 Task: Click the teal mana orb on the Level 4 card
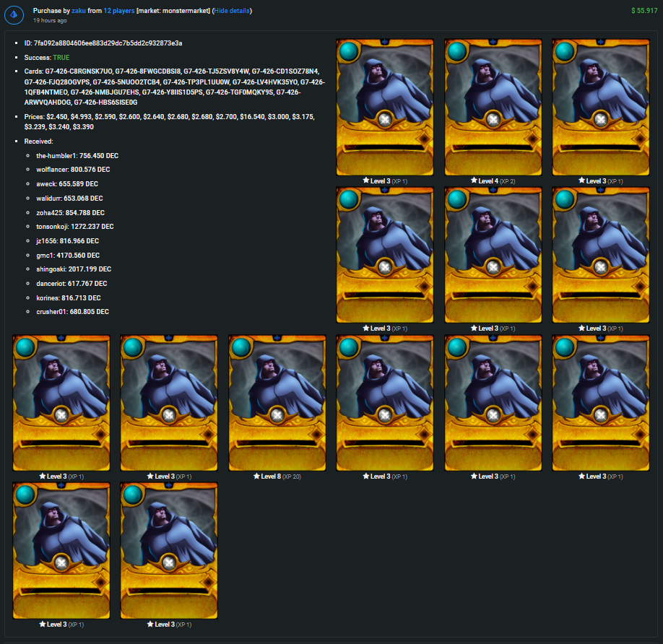456,51
